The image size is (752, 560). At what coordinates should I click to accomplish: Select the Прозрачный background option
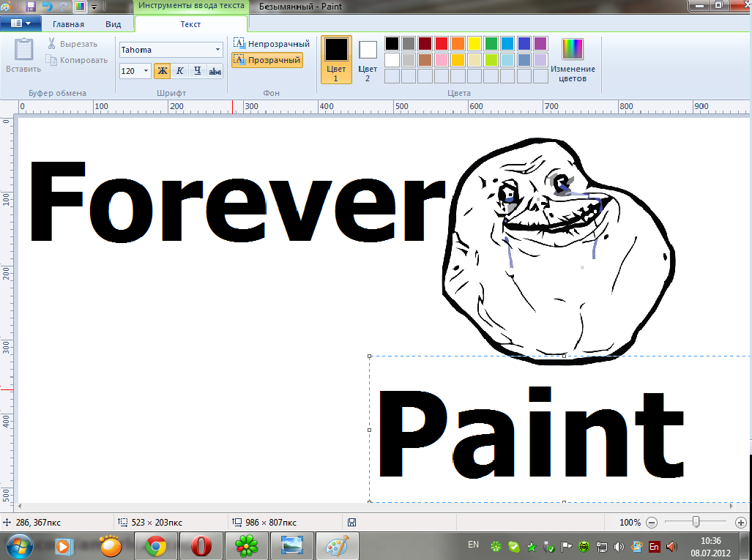click(x=267, y=60)
